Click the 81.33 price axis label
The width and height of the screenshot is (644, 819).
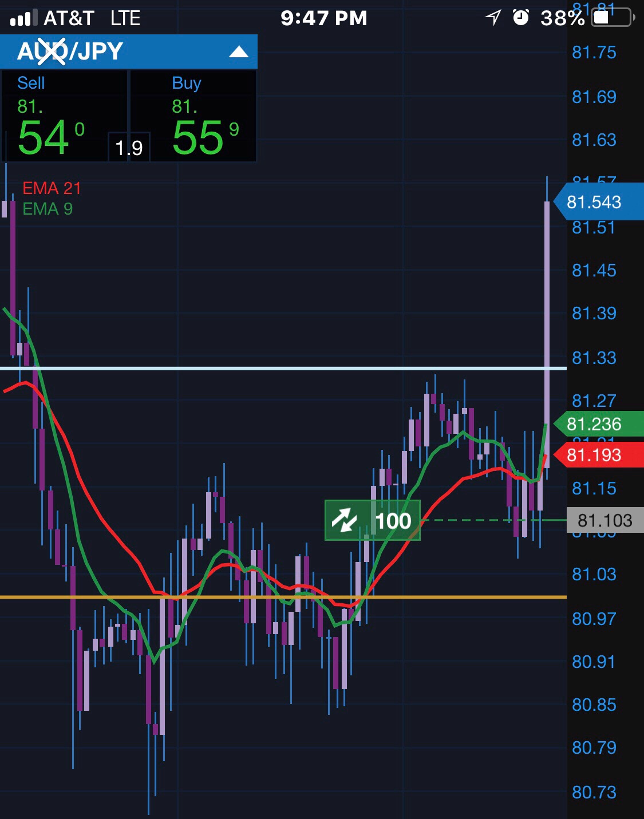594,358
